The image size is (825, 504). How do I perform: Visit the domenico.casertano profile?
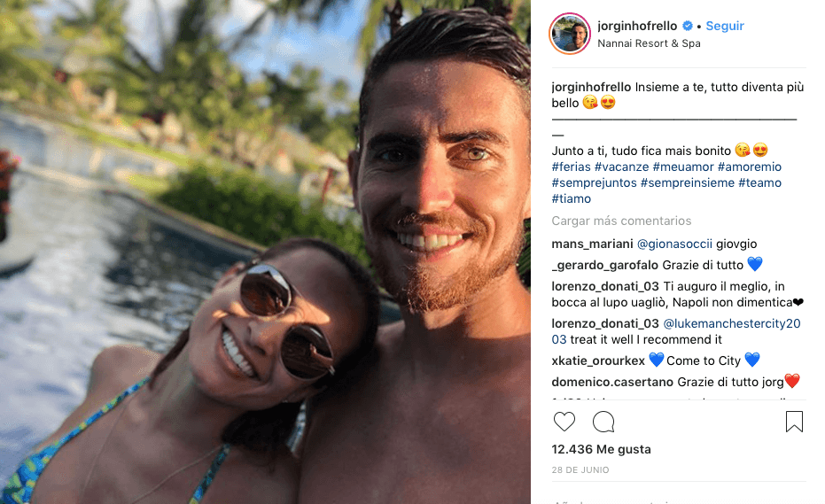pyautogui.click(x=612, y=382)
